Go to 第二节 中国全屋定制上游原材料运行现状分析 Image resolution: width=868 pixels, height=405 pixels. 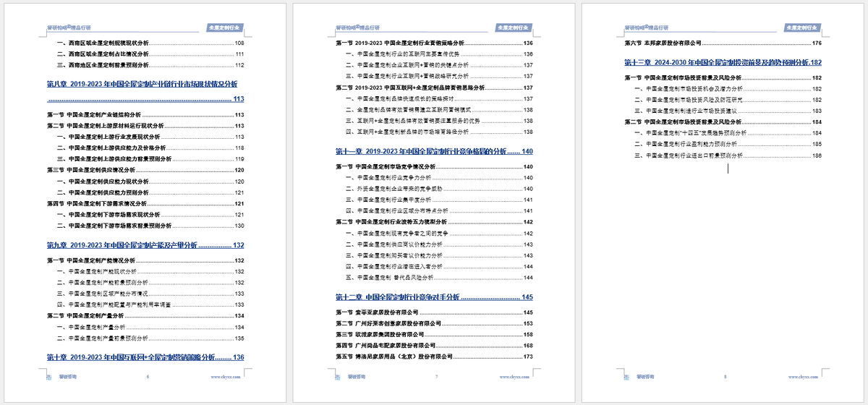pos(145,126)
